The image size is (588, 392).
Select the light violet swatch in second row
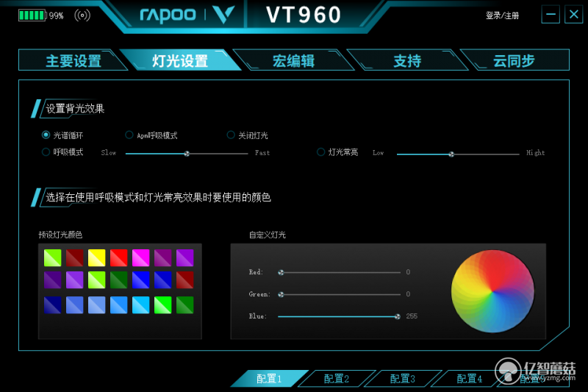(75, 279)
